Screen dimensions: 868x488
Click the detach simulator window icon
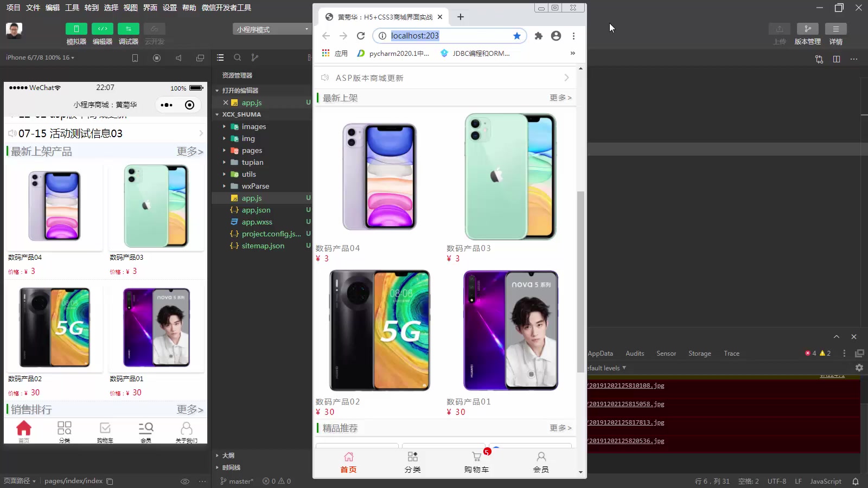200,58
